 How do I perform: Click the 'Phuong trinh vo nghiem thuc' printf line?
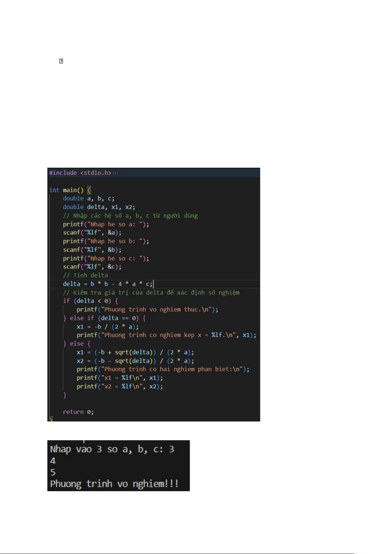click(147, 309)
